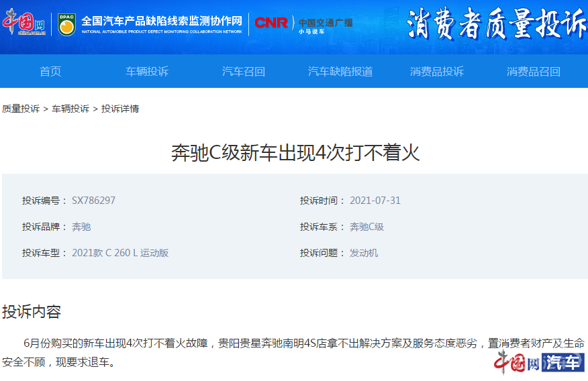
Task: Click the 投诉时间 label
Action: [322, 201]
